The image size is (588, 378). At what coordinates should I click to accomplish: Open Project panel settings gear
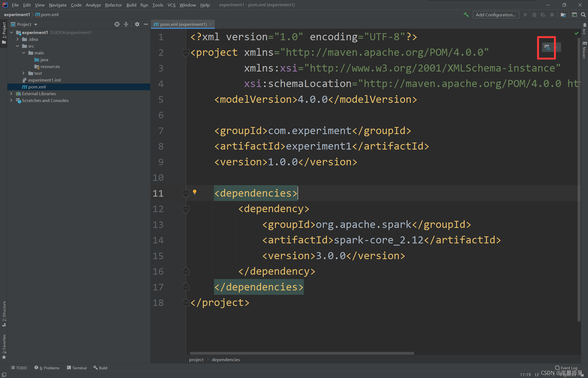pyautogui.click(x=137, y=24)
